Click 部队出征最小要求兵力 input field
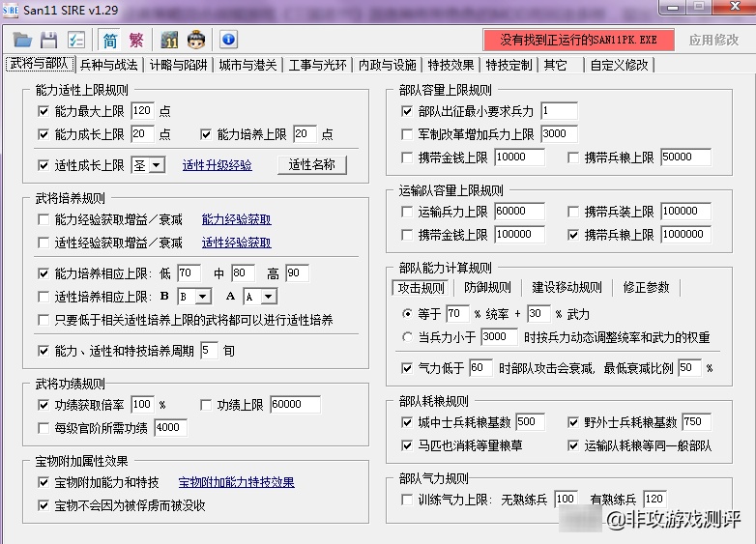The height and width of the screenshot is (544, 756). (x=559, y=111)
